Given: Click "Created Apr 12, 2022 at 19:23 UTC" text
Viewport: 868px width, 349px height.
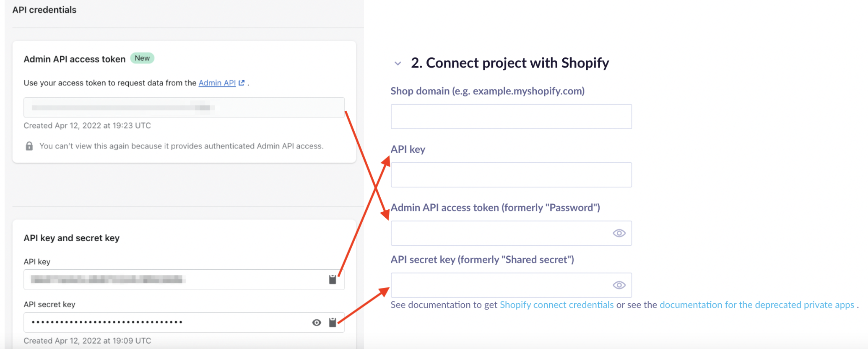Looking at the screenshot, I should (87, 125).
